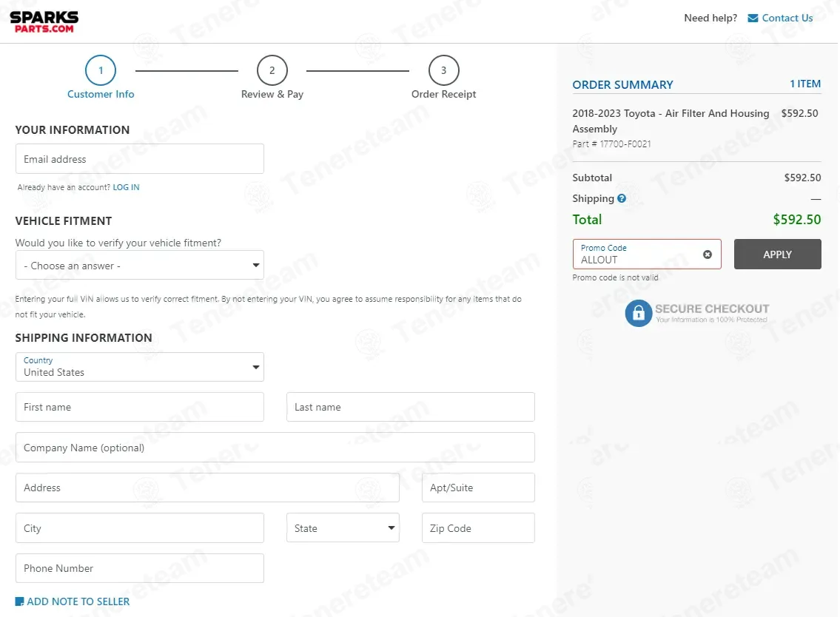Click the SparksParts.com logo
Viewport: 840px width, 617px height.
[x=44, y=22]
